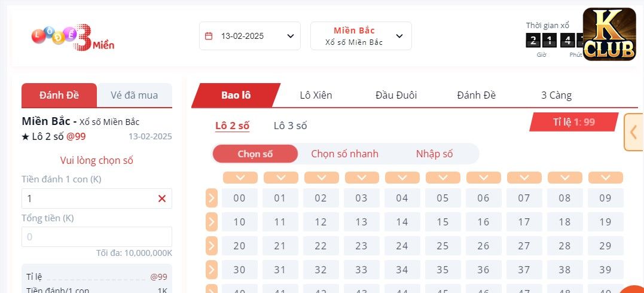644x293 pixels.
Task: Click the K Club logo badge
Action: click(609, 35)
